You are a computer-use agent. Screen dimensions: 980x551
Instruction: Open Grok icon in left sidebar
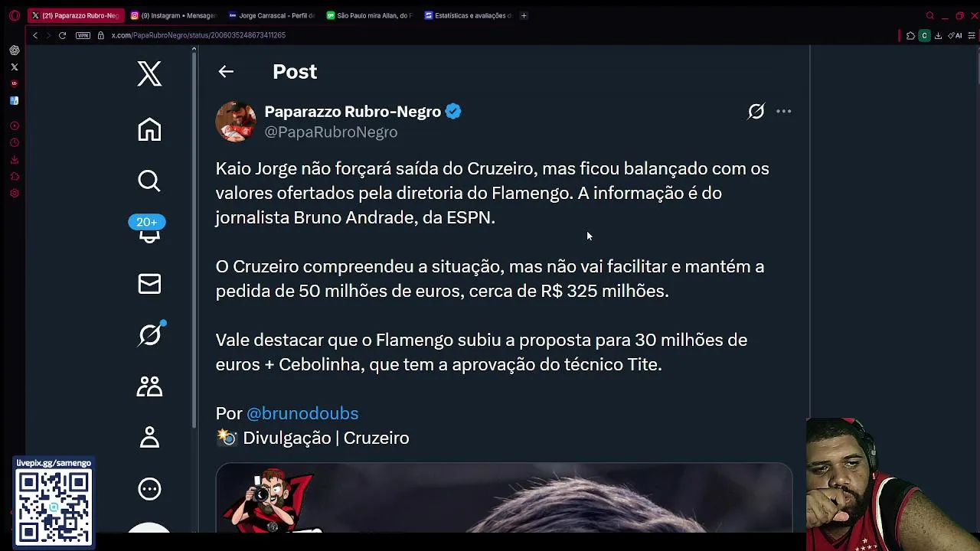[149, 334]
